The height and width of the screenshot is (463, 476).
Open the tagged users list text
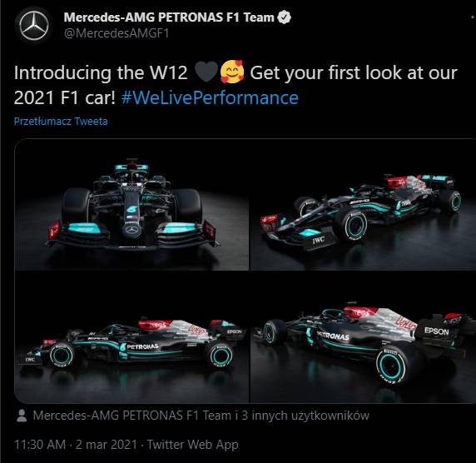[x=201, y=416]
